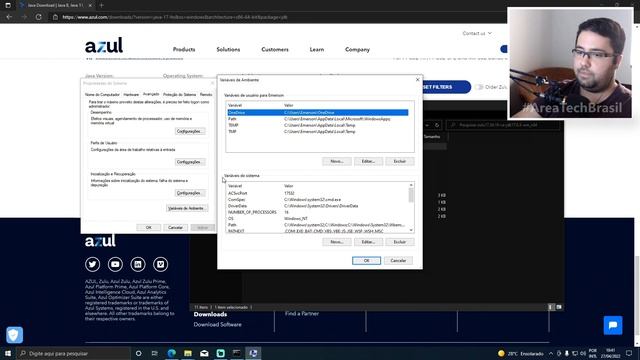The height and width of the screenshot is (360, 640).
Task: Open Task View from the taskbar
Action: pyautogui.click(x=155, y=353)
